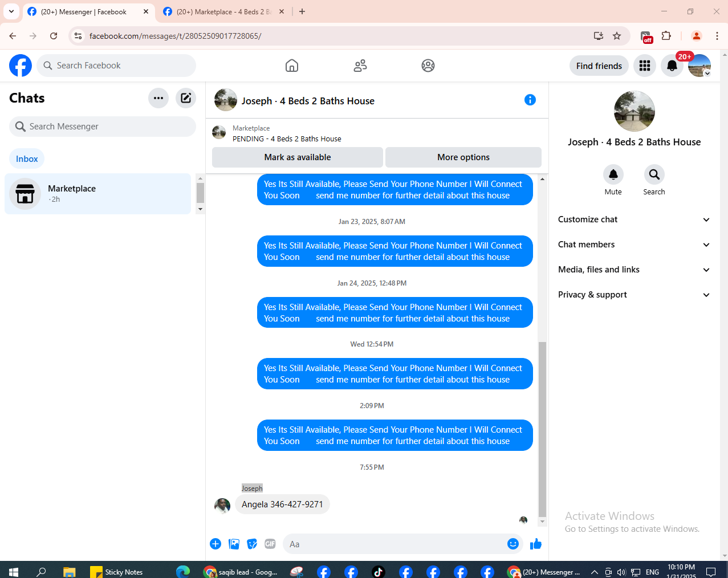Open the Groups icon in top navigation
The image size is (728, 578).
(x=428, y=66)
